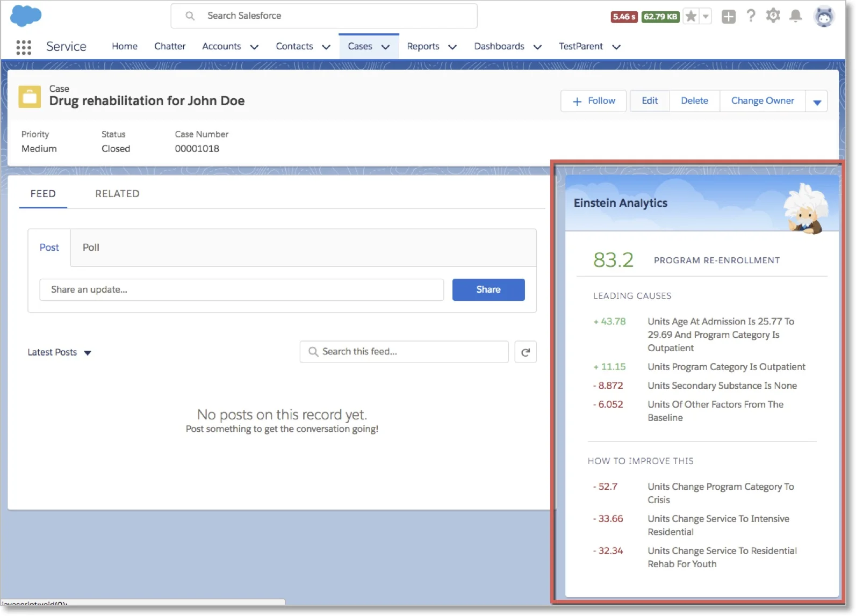Screen dimensions: 856x616
Task: Open the user profile avatar
Action: [824, 17]
